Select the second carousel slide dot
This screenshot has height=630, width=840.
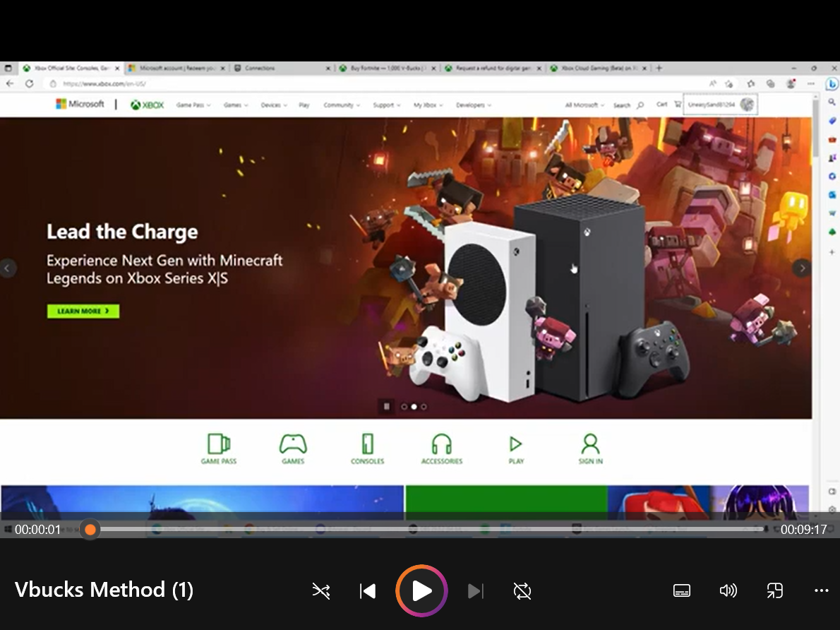(x=414, y=407)
